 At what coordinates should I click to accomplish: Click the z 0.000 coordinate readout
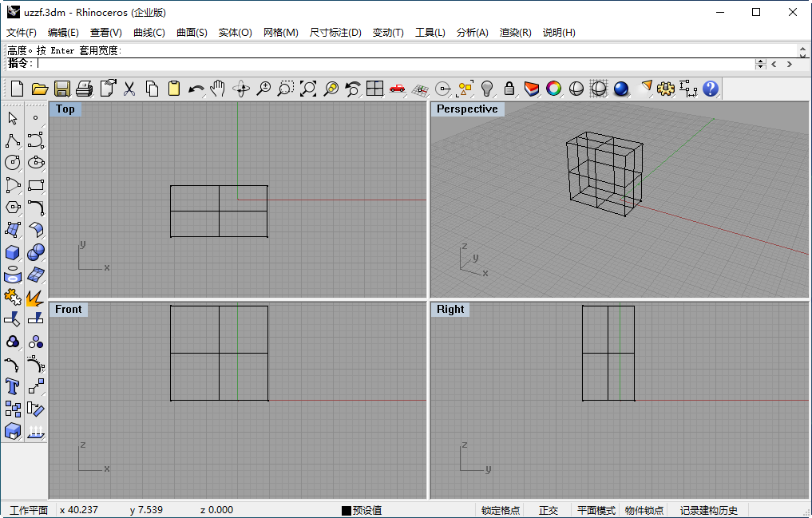click(216, 510)
